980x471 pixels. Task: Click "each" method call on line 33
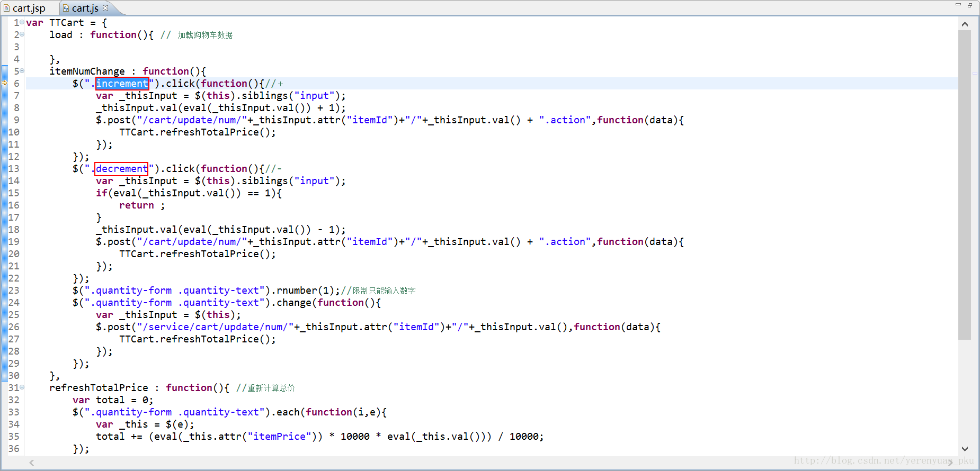(288, 412)
